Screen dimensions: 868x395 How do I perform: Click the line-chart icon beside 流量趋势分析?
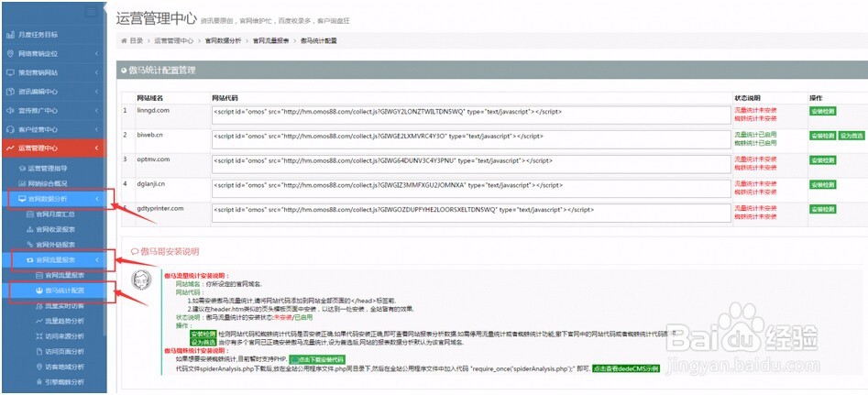[x=38, y=321]
